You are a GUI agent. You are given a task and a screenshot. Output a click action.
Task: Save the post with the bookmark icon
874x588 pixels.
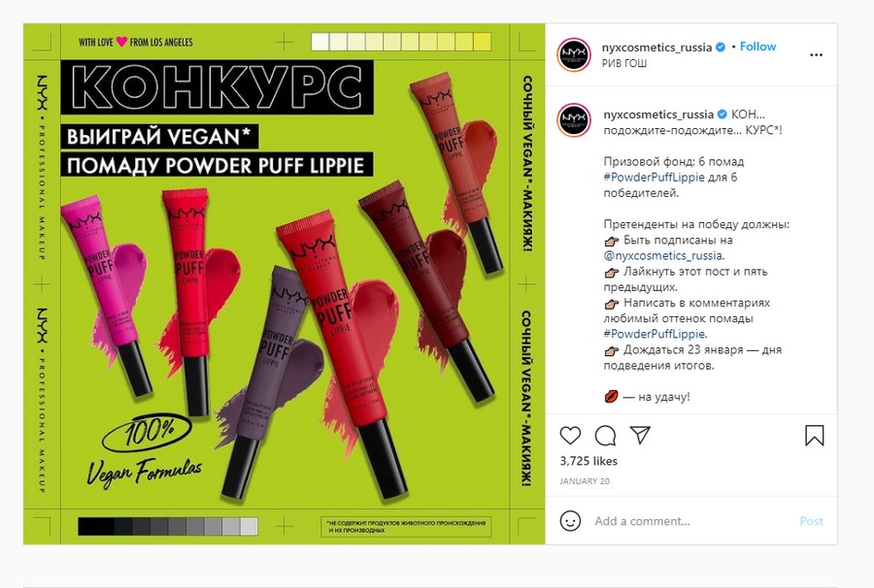pyautogui.click(x=815, y=436)
